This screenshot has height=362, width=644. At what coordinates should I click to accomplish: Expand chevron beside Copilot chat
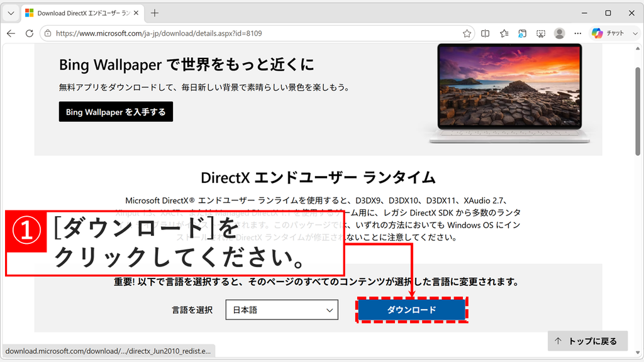pyautogui.click(x=635, y=33)
